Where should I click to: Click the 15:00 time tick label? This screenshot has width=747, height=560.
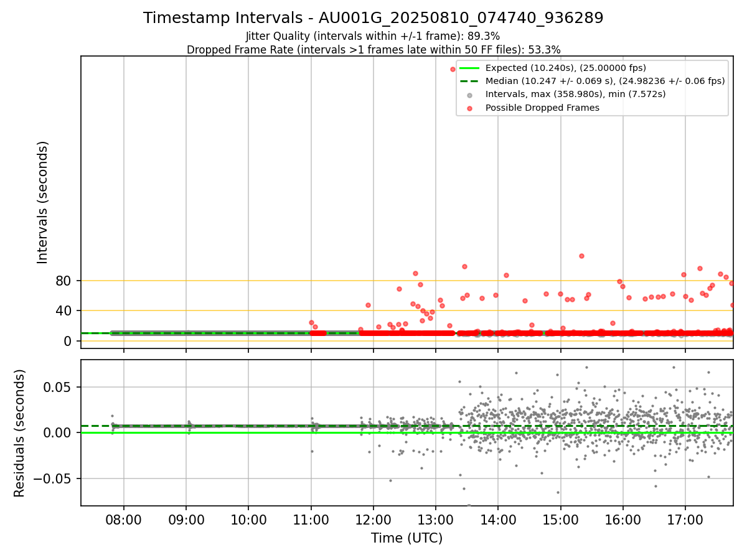561,519
